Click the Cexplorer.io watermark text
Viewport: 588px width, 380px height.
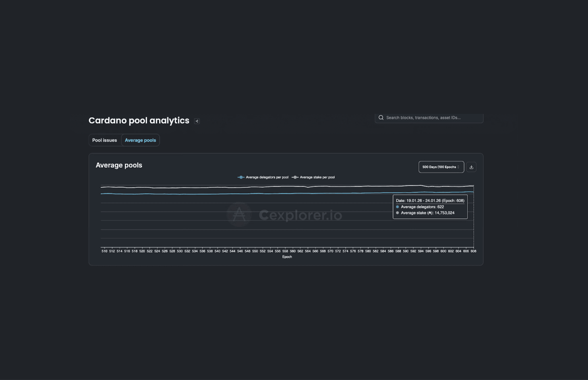click(x=300, y=215)
